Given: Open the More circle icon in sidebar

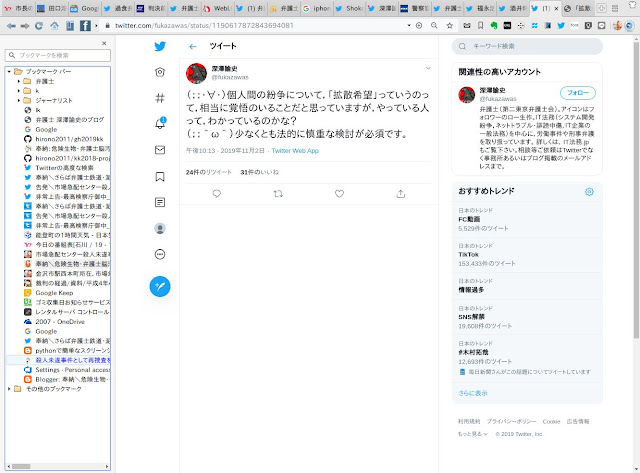Looking at the screenshot, I should tap(160, 255).
